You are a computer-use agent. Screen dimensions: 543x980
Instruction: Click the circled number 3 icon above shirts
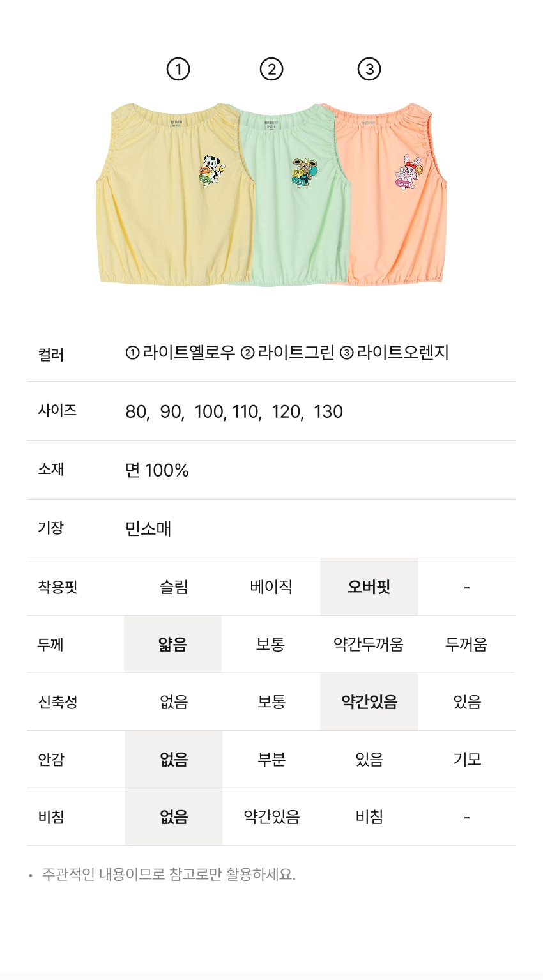[369, 69]
